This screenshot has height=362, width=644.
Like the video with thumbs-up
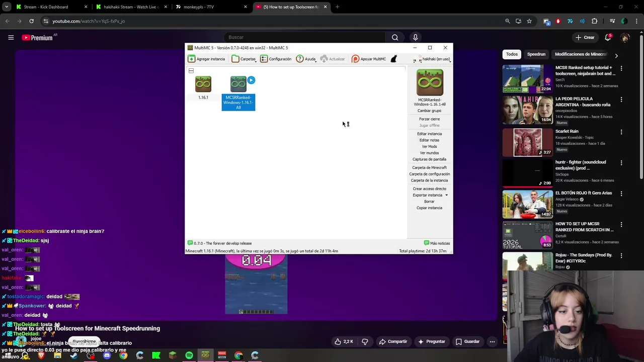point(344,341)
